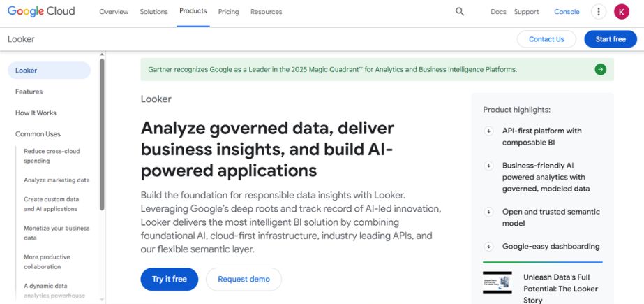Open the Resources menu
The height and width of the screenshot is (304, 644).
[x=266, y=12]
